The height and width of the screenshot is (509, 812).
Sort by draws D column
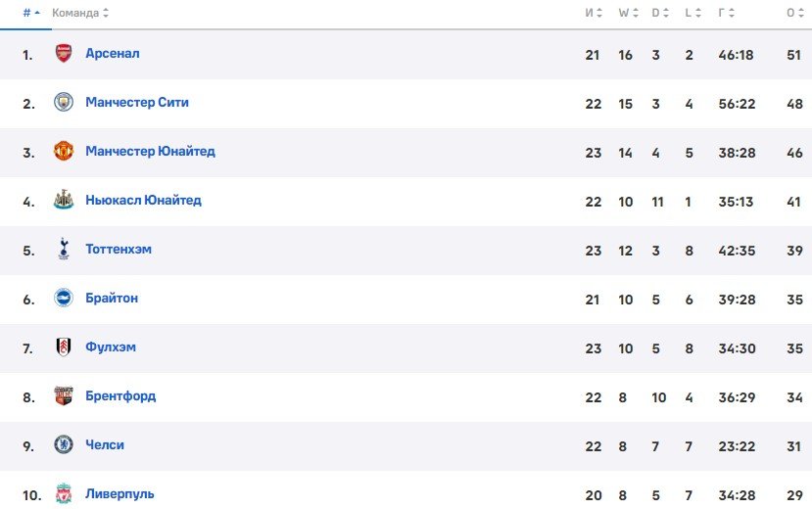659,13
